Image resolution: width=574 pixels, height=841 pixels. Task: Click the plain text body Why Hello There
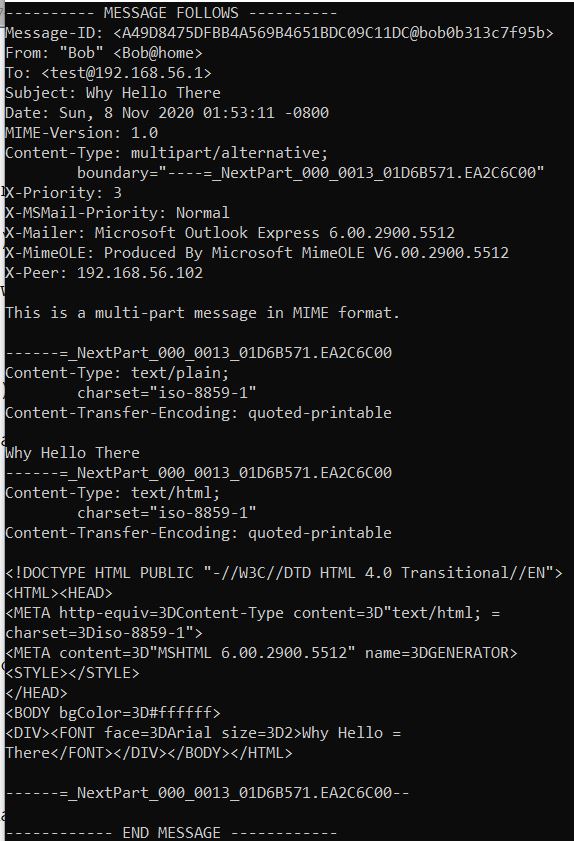pyautogui.click(x=72, y=453)
